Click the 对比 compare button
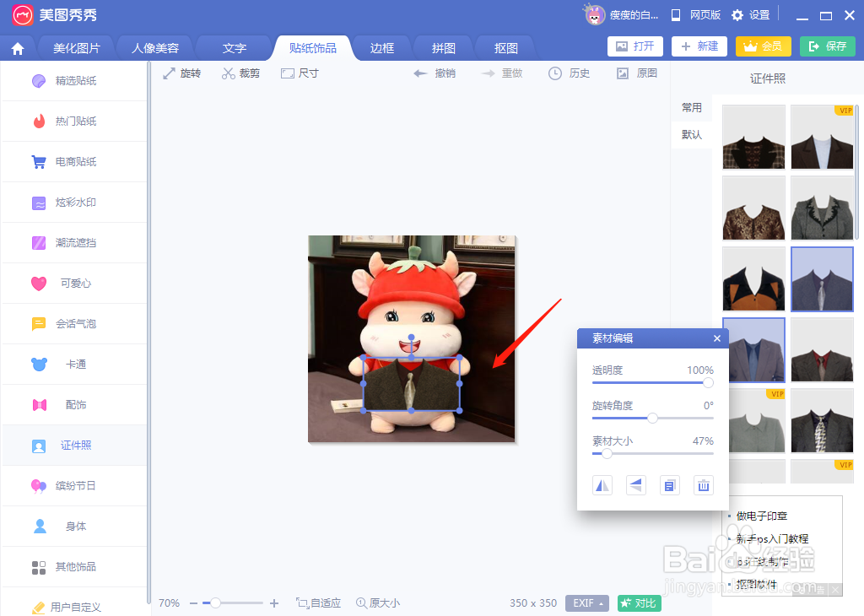Screen dimensions: 864x616 tap(640, 603)
